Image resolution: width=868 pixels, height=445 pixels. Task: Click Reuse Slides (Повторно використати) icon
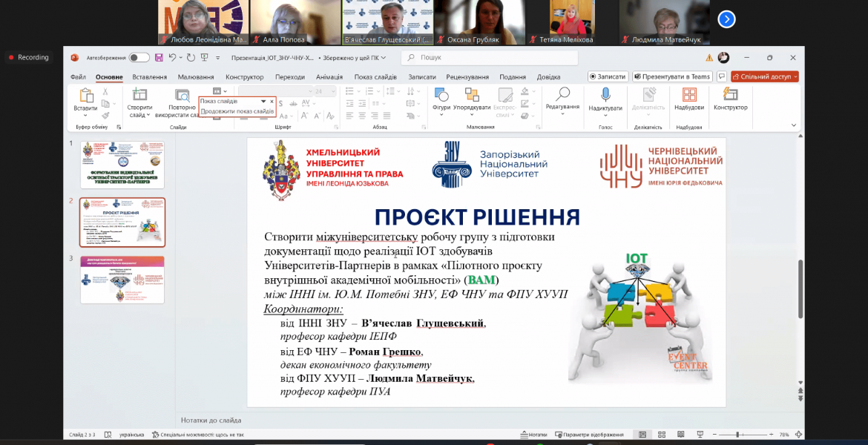pyautogui.click(x=182, y=95)
